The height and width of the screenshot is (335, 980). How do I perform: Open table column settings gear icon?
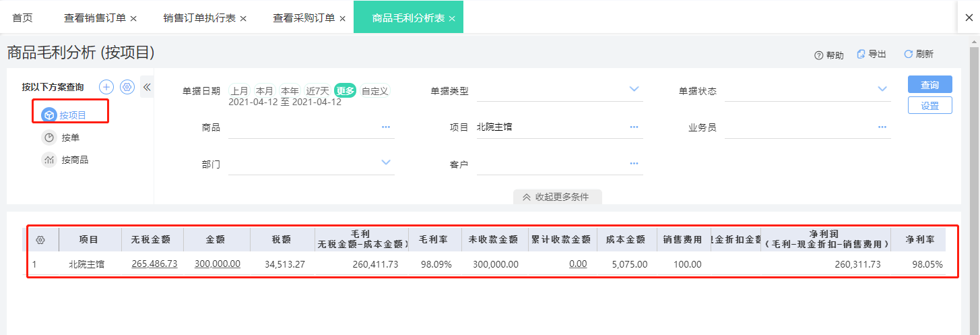40,240
